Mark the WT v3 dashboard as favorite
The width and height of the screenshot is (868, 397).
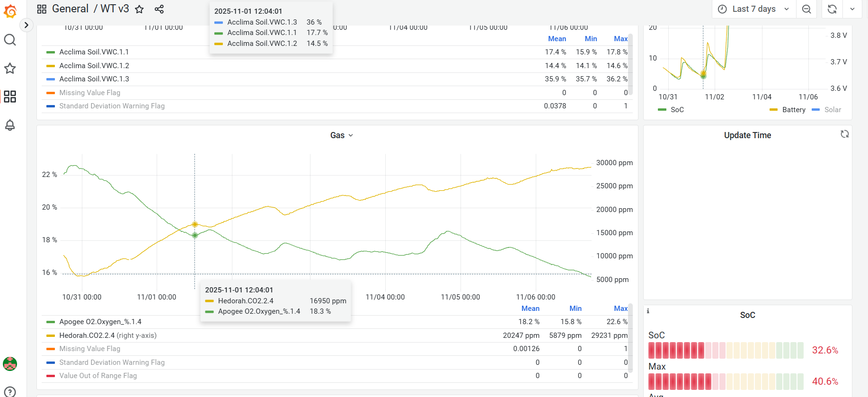(139, 9)
